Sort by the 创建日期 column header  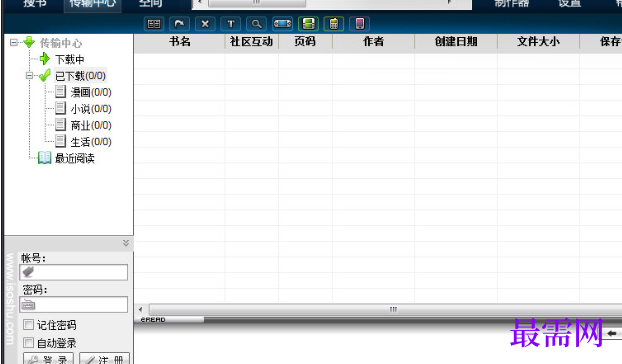[456, 42]
